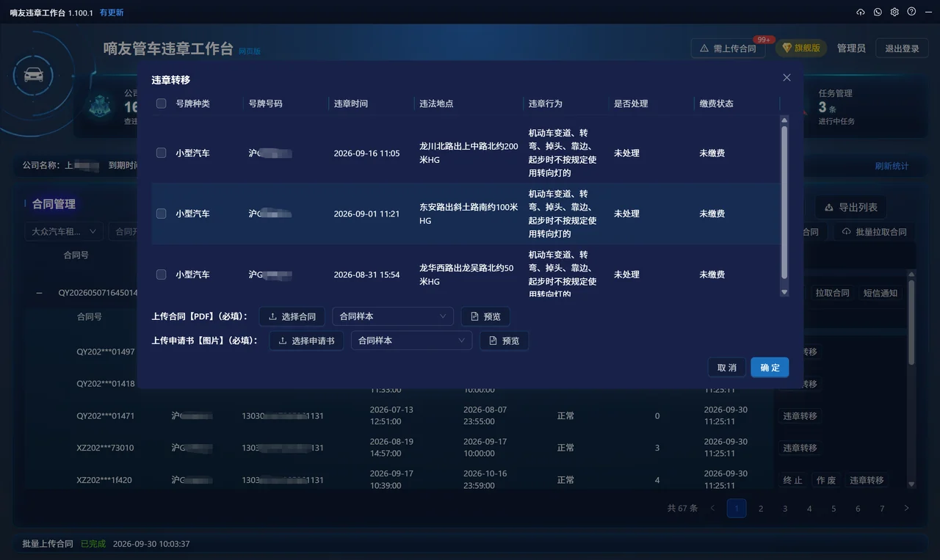Viewport: 940px width, 560px height.
Task: Click the 退出登录 logout button
Action: [902, 48]
